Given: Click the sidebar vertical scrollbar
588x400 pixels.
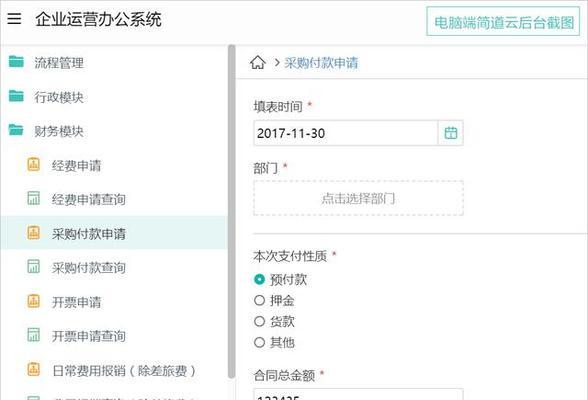Looking at the screenshot, I should [x=231, y=212].
